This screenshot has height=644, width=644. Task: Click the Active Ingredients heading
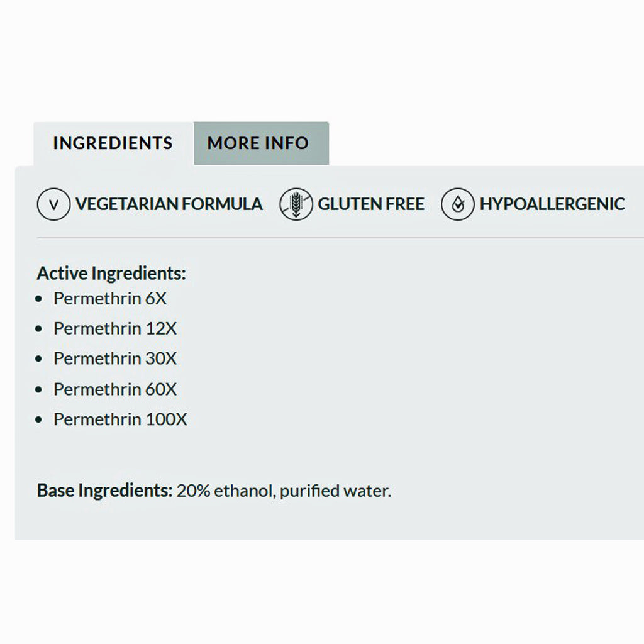[x=111, y=274]
